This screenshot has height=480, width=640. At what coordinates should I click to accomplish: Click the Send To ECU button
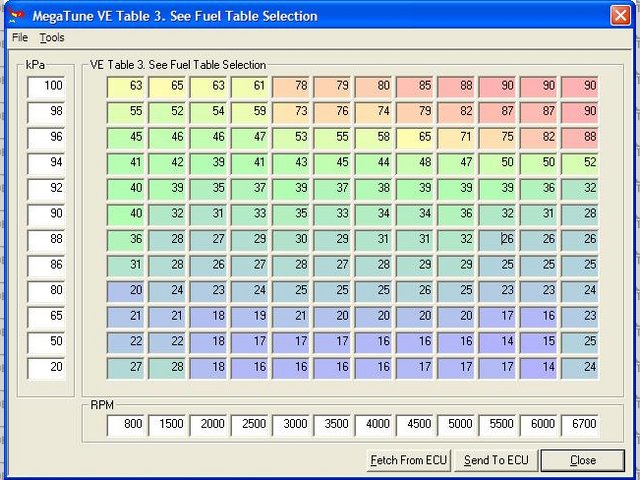(496, 460)
